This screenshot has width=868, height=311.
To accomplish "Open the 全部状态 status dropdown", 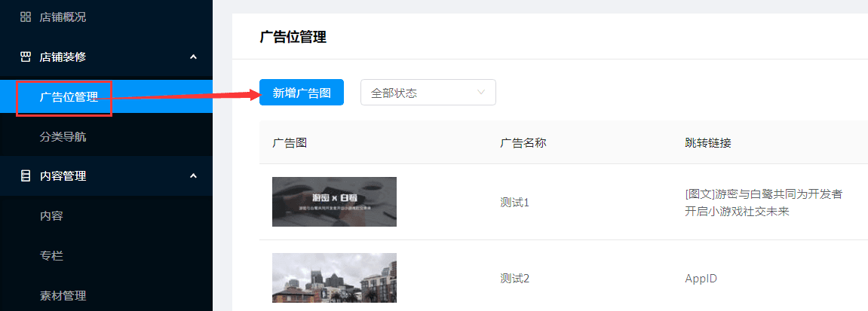I will click(x=428, y=93).
